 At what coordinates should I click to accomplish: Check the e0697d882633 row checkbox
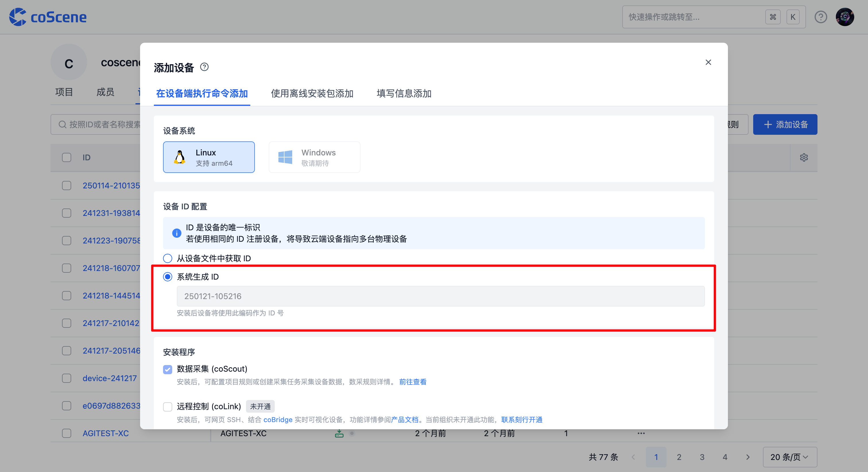67,406
